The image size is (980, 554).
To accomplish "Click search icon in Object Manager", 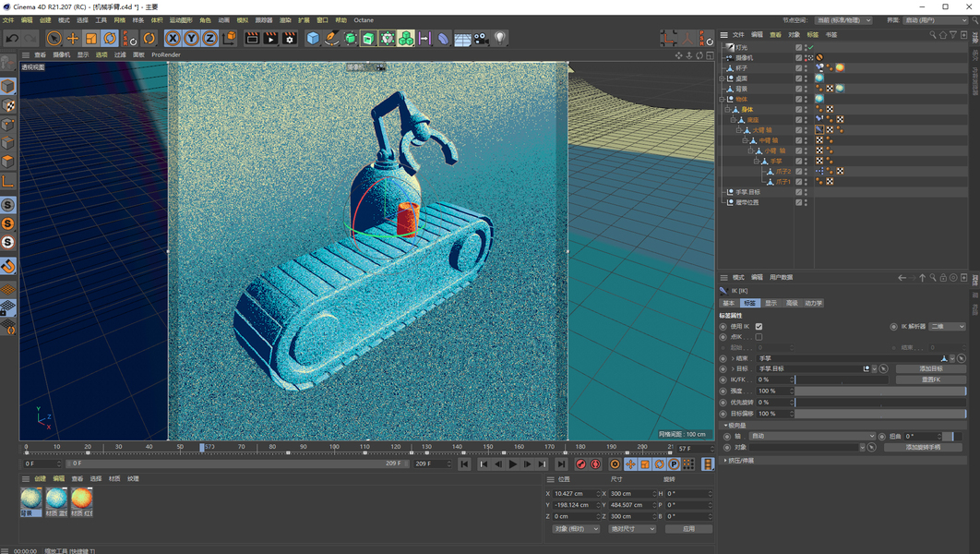I will pos(933,35).
